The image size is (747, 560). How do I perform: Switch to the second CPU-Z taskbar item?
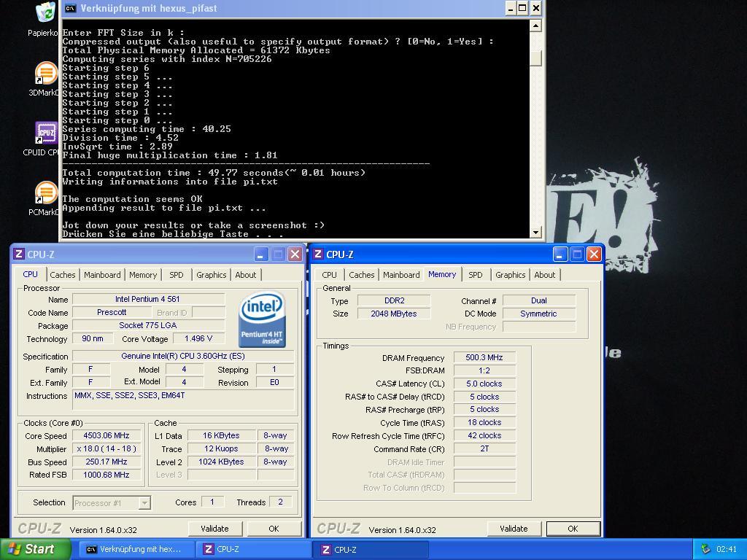tap(370, 549)
